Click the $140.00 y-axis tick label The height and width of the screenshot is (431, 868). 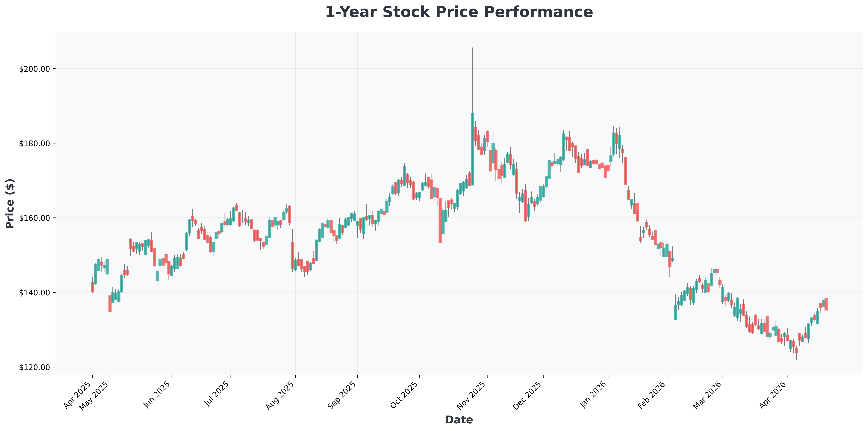tap(35, 292)
